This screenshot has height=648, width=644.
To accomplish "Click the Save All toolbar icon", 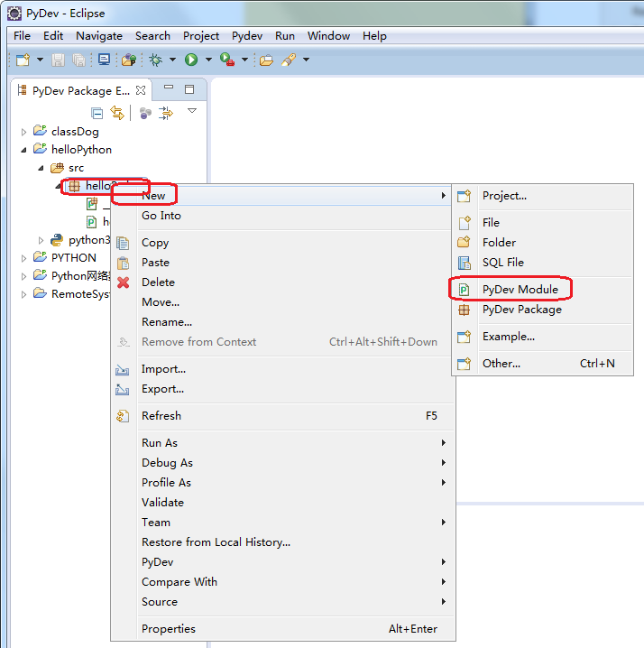I will (78, 60).
